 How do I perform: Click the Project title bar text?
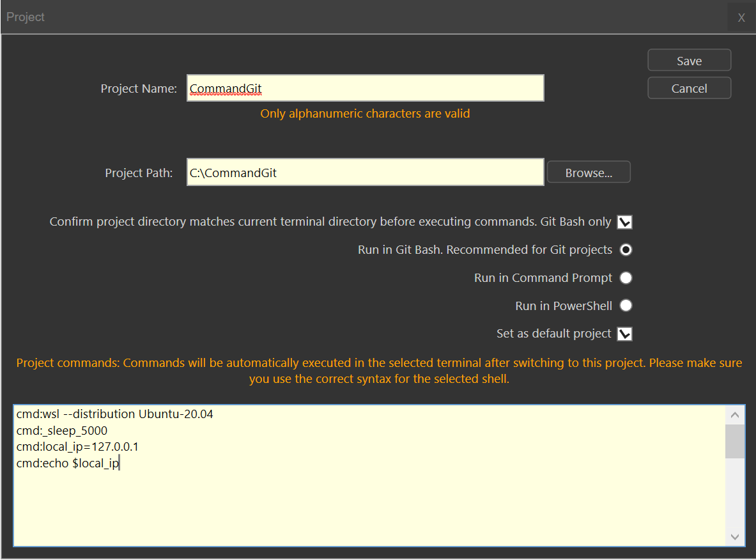click(26, 17)
